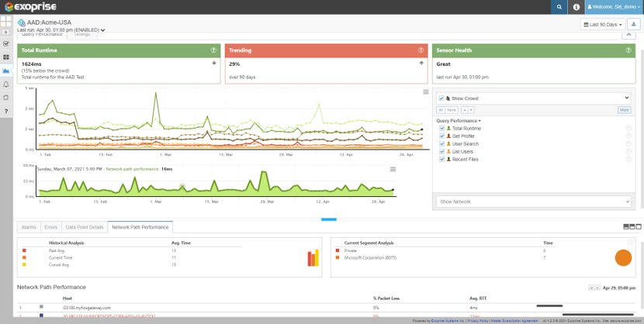Open the Master Subscription Agreement link
Image resolution: width=644 pixels, height=324 pixels.
pyautogui.click(x=514, y=321)
